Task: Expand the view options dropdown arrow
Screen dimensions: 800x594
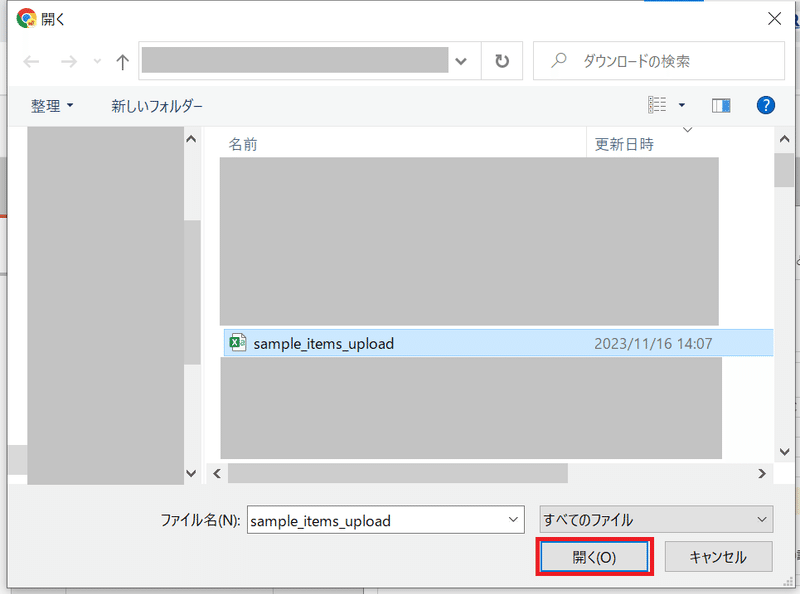Action: 682,106
